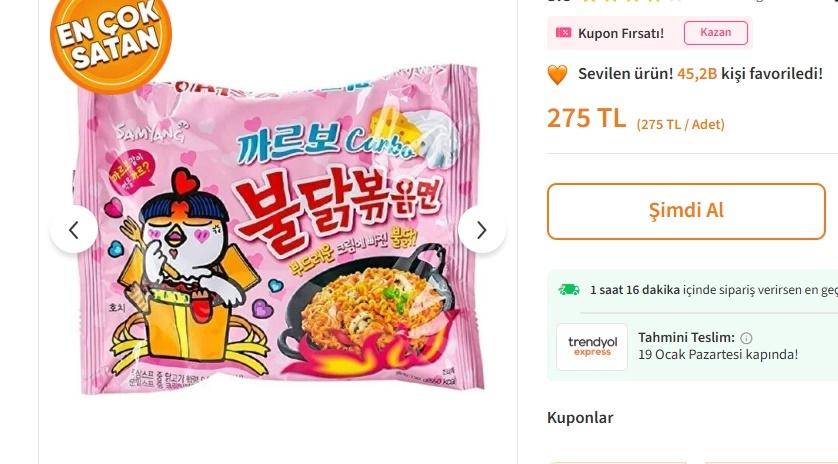The width and height of the screenshot is (838, 464).
Task: Click the 1 saat 16 dakika countdown text
Action: tap(634, 290)
